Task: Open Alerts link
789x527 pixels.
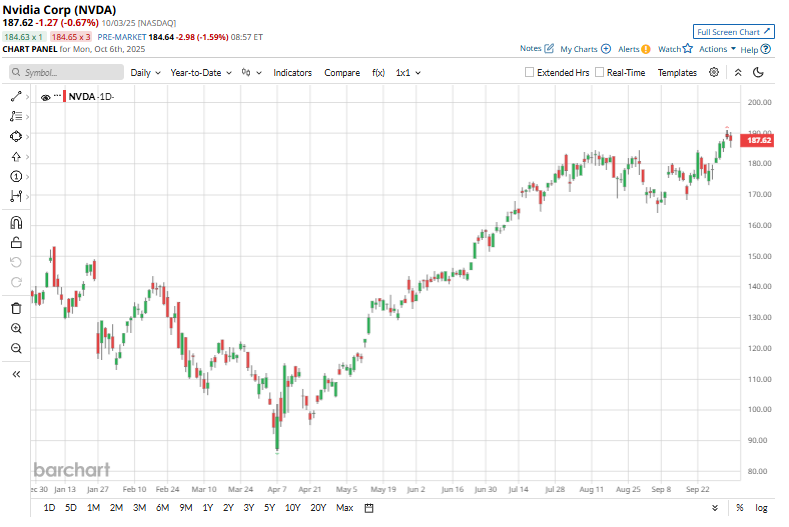Action: coord(634,49)
